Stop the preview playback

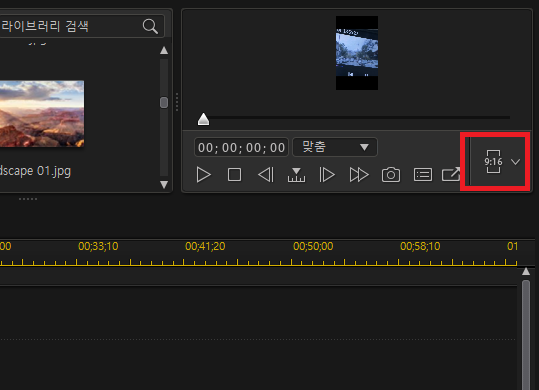(x=234, y=175)
